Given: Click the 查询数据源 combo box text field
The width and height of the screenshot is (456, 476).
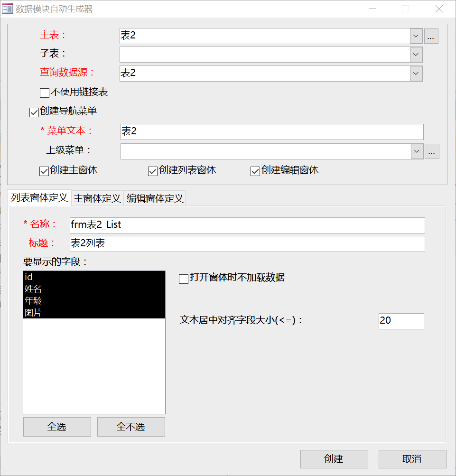Looking at the screenshot, I should coord(265,74).
